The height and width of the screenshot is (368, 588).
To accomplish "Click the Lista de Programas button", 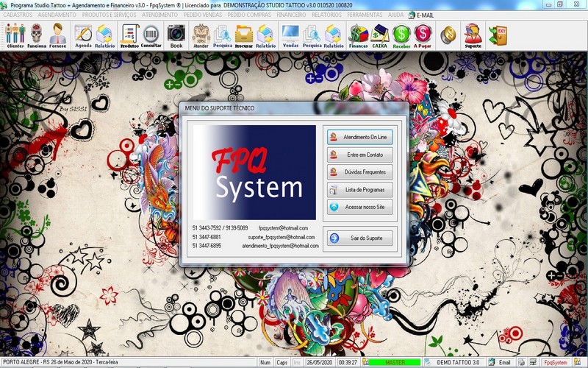I will pyautogui.click(x=360, y=190).
